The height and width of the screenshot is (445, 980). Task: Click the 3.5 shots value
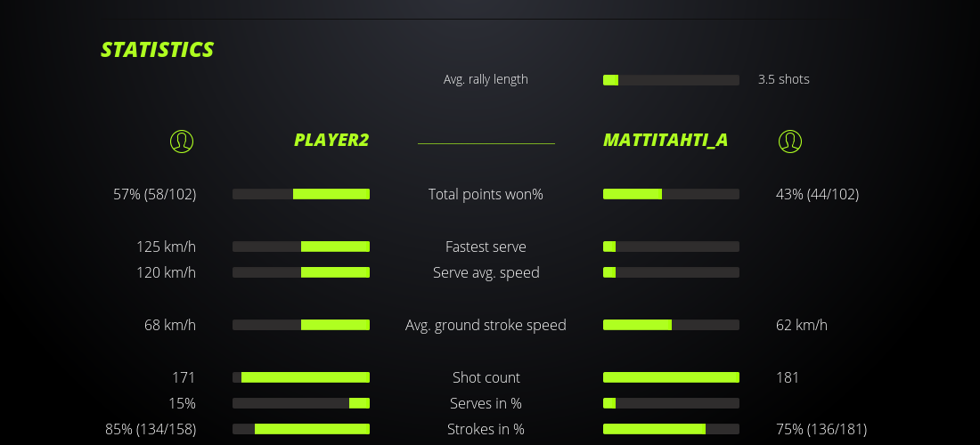pyautogui.click(x=783, y=79)
